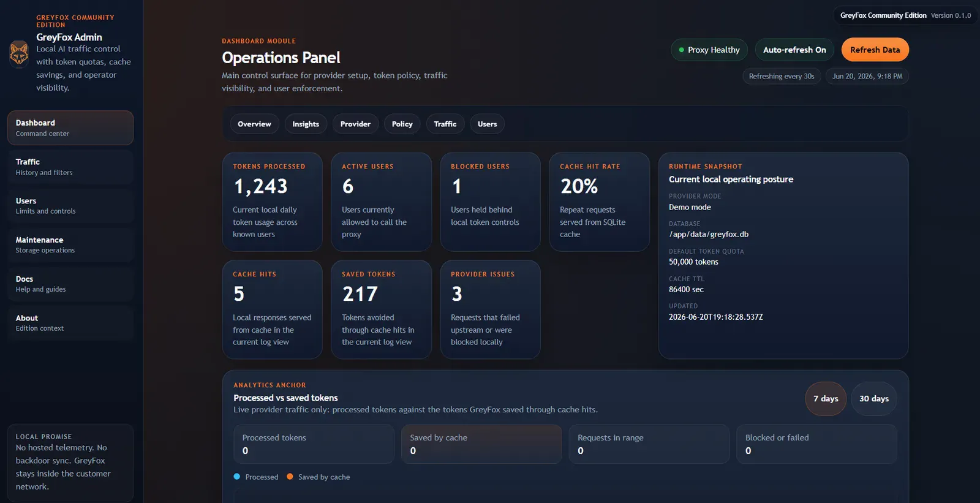Select the Processed tokens summary box
This screenshot has height=503, width=980.
coord(314,444)
